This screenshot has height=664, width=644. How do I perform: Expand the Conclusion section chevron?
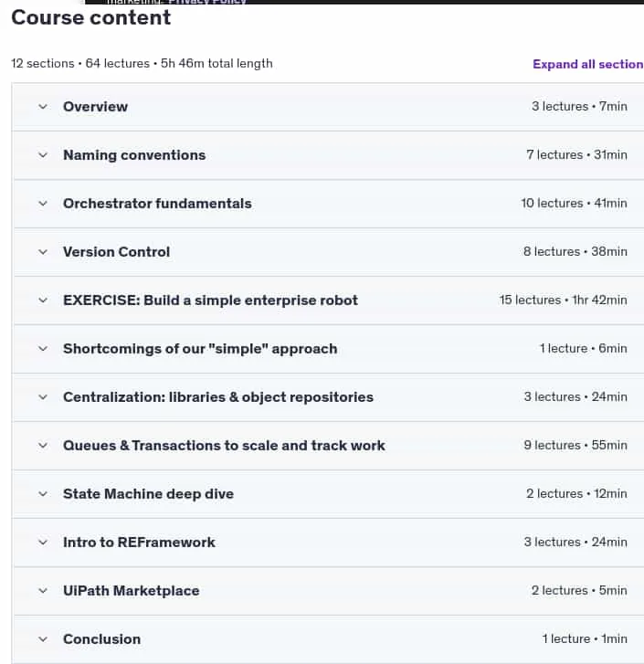(43, 639)
